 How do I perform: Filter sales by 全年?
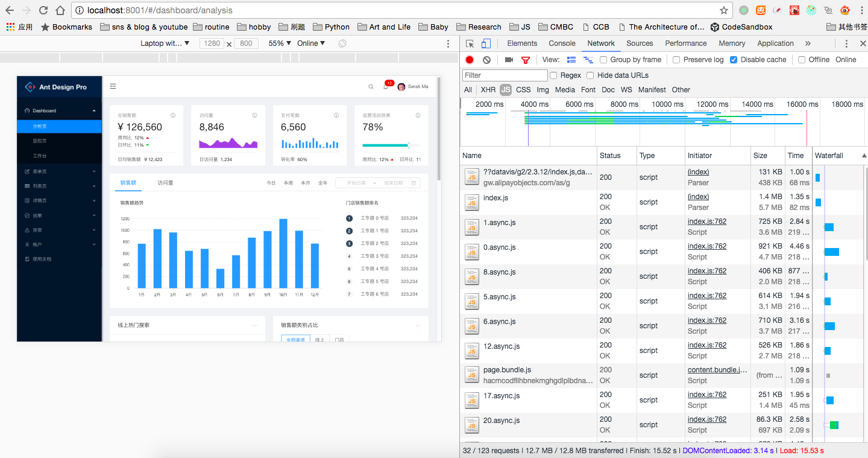click(323, 183)
